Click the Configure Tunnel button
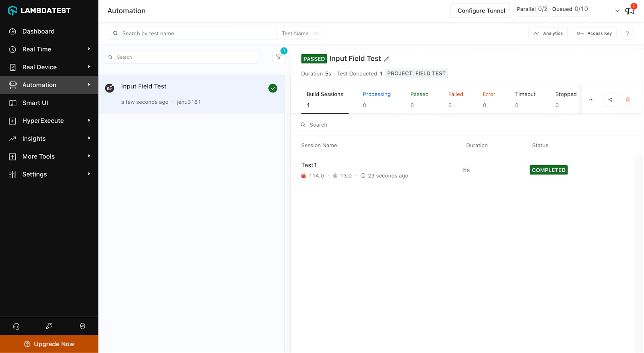This screenshot has height=353, width=644. 480,11
